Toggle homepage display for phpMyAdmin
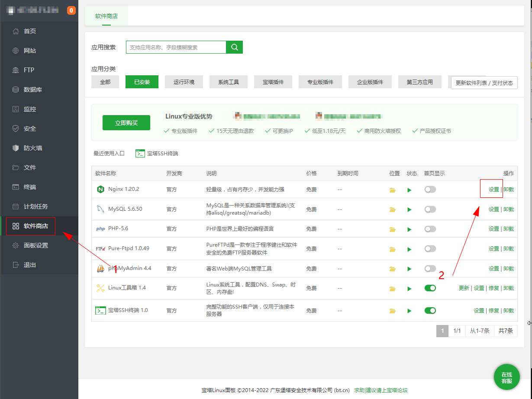Viewport: 532px width, 399px height. click(x=430, y=268)
